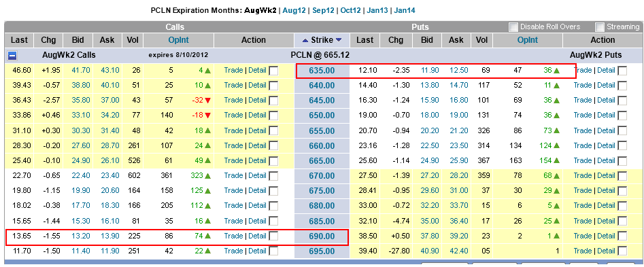Click call volume 602 for 670 strike
The width and height of the screenshot is (644, 267).
click(134, 175)
